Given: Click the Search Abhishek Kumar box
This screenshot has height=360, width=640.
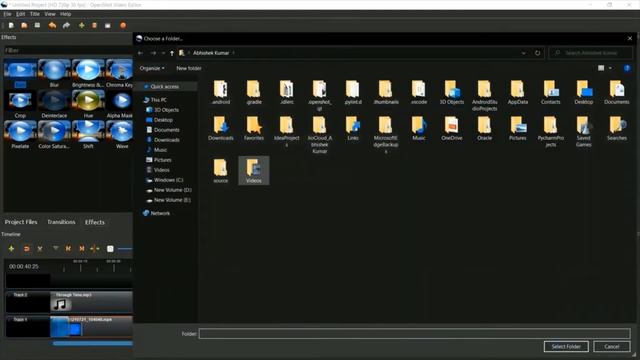Looking at the screenshot, I should pos(591,53).
